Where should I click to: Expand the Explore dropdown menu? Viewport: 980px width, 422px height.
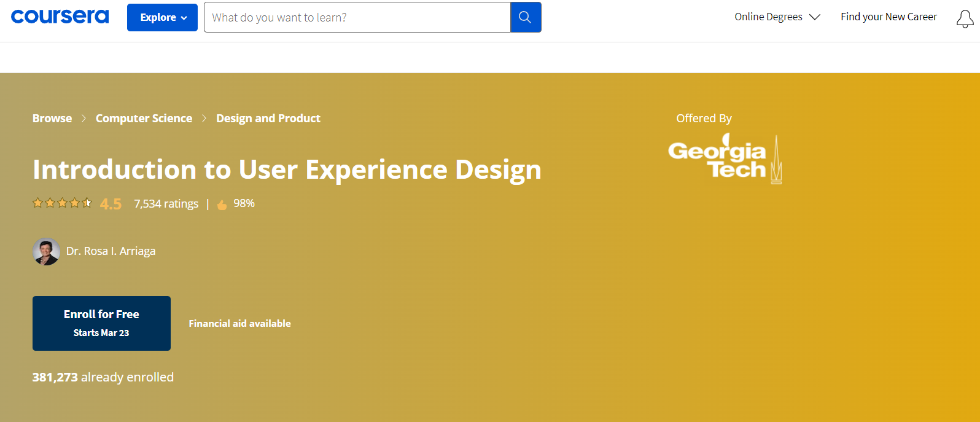[162, 17]
